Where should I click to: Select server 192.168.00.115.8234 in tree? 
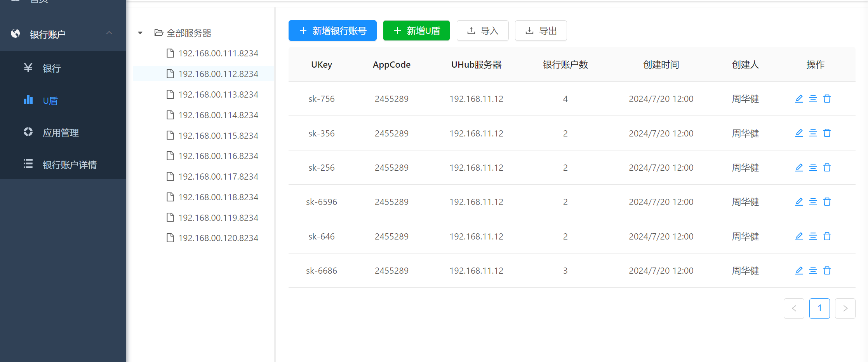point(218,136)
